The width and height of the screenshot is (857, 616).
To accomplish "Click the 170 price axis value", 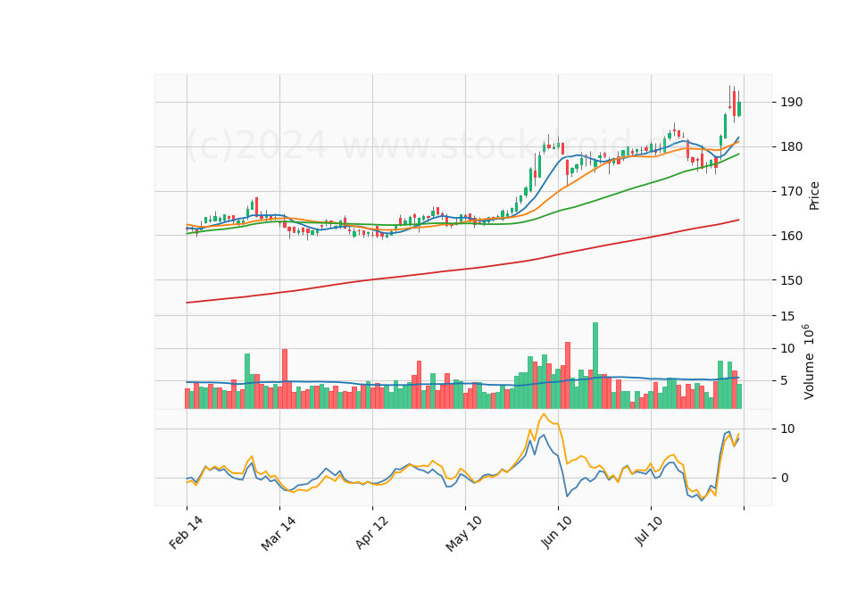I will 792,191.
